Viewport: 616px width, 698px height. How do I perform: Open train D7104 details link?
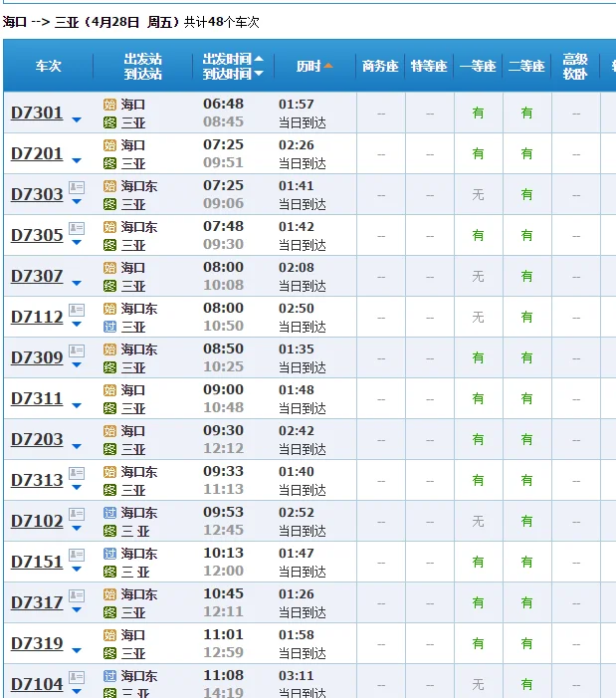point(37,684)
